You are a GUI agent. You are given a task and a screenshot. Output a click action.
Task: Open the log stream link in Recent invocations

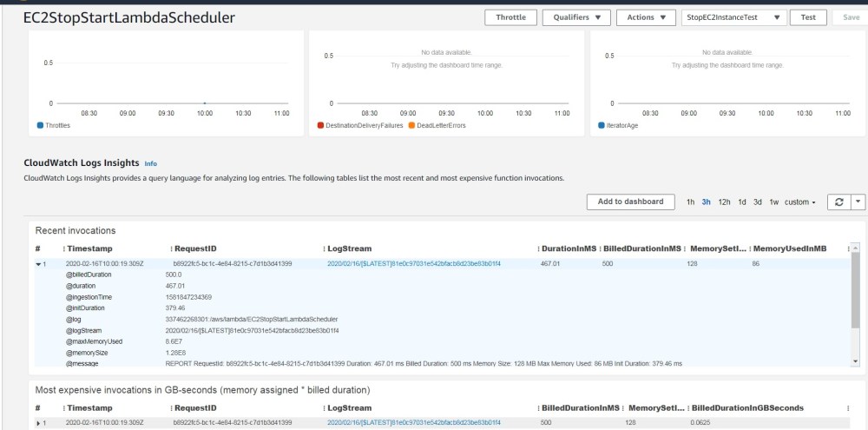click(413, 263)
